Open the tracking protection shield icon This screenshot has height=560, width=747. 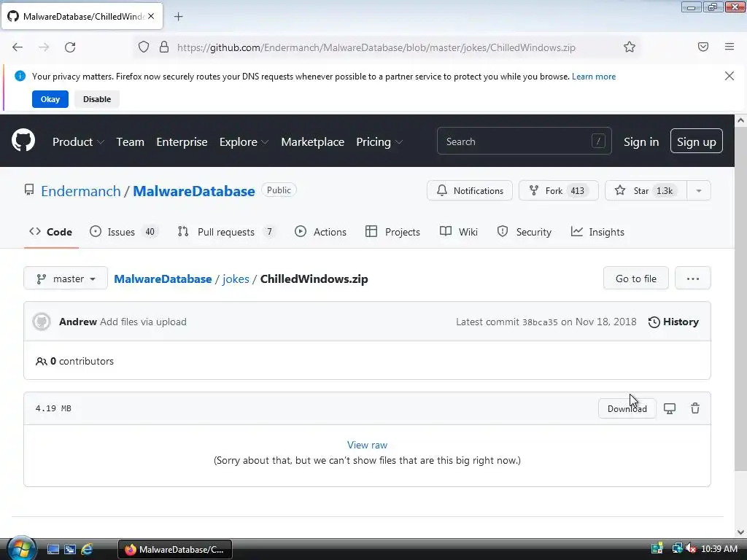point(144,47)
